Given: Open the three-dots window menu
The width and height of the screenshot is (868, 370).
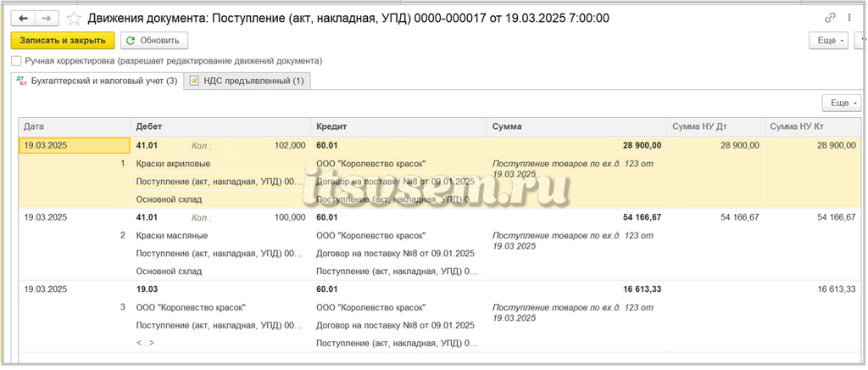Looking at the screenshot, I should (849, 18).
